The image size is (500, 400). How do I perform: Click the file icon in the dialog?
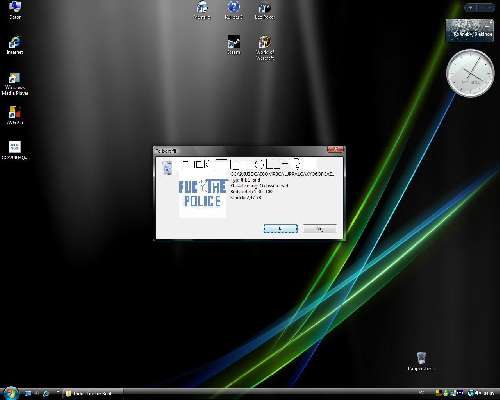[x=167, y=168]
